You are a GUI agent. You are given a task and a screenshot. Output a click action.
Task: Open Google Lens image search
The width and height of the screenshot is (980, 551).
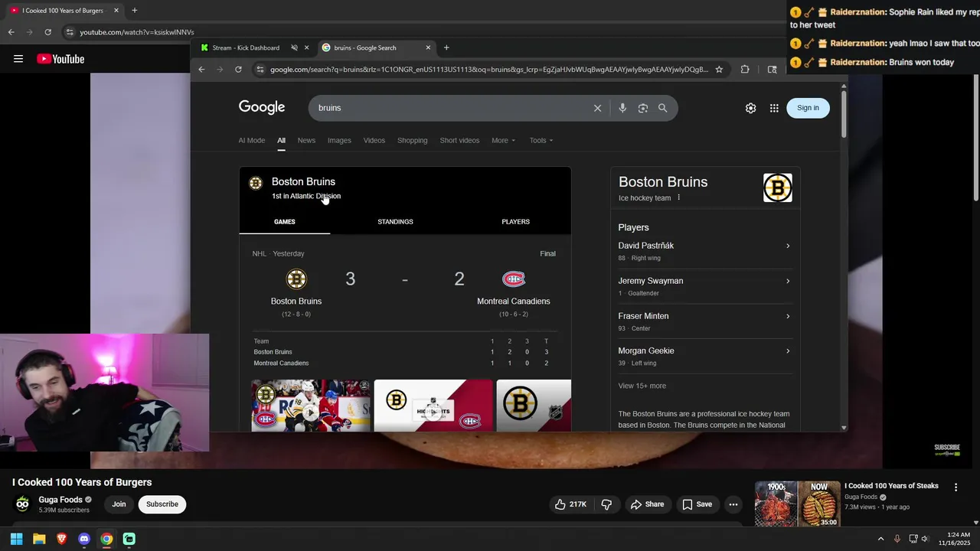point(643,108)
